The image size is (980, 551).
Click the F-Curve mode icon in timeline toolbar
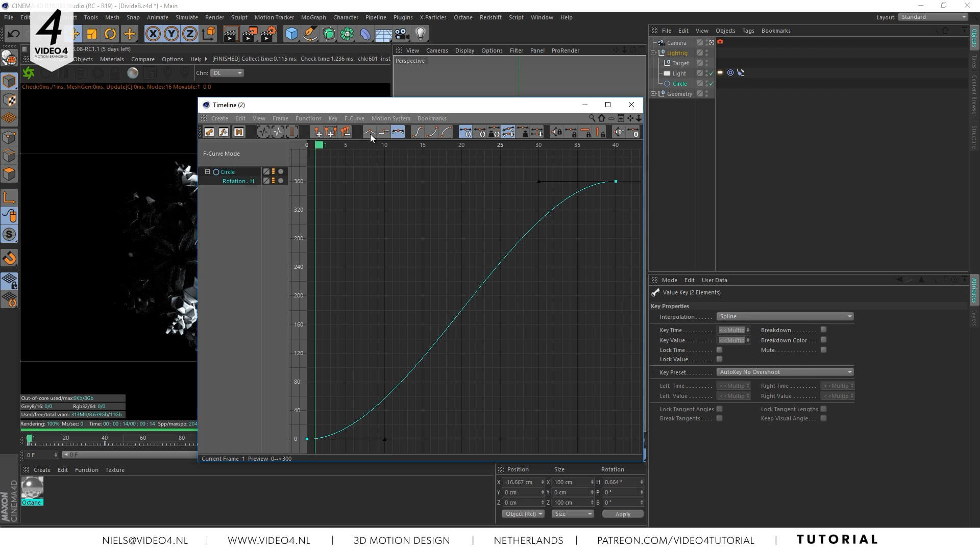coord(224,132)
